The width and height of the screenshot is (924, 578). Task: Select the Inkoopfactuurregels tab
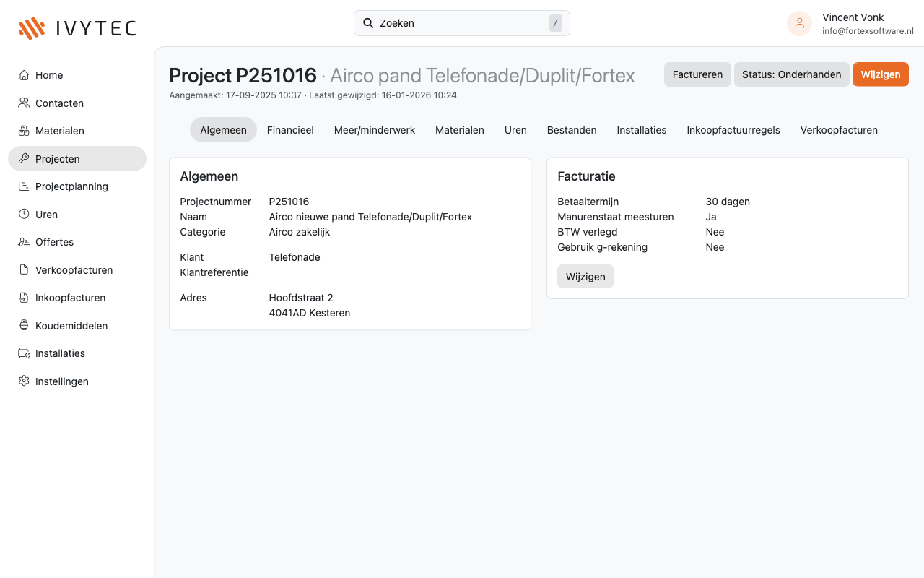(x=733, y=130)
